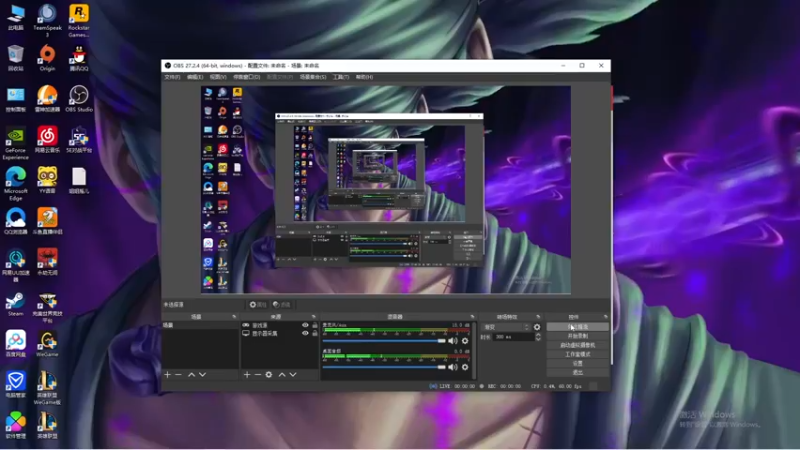Open Settings button in Controls panel

tap(578, 363)
